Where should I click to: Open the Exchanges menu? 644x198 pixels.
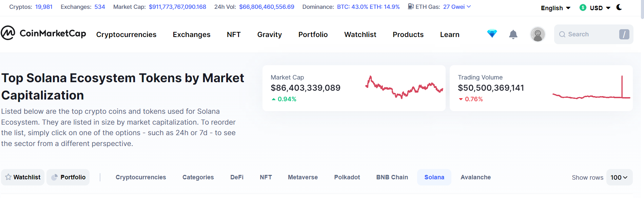coord(192,35)
